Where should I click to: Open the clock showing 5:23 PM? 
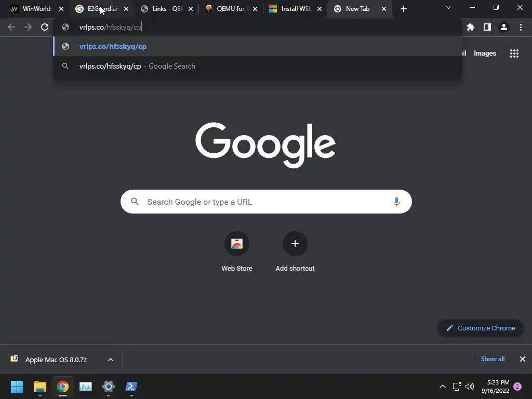495,387
